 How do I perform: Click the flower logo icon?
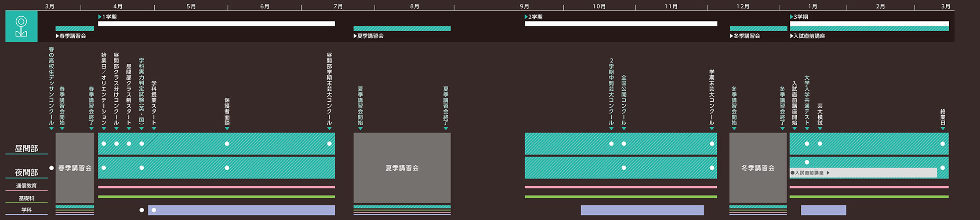tap(21, 26)
